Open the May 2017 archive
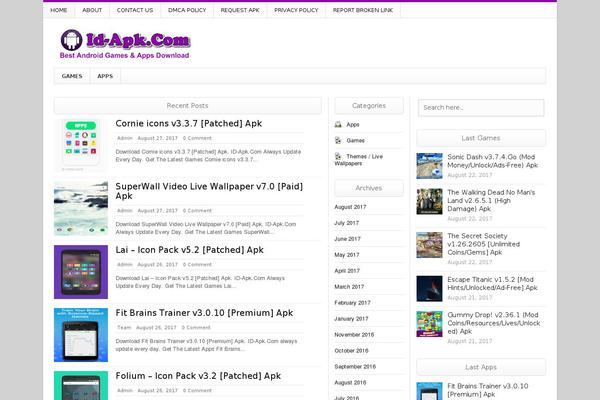Viewport: 600px width, 400px height. [x=347, y=255]
